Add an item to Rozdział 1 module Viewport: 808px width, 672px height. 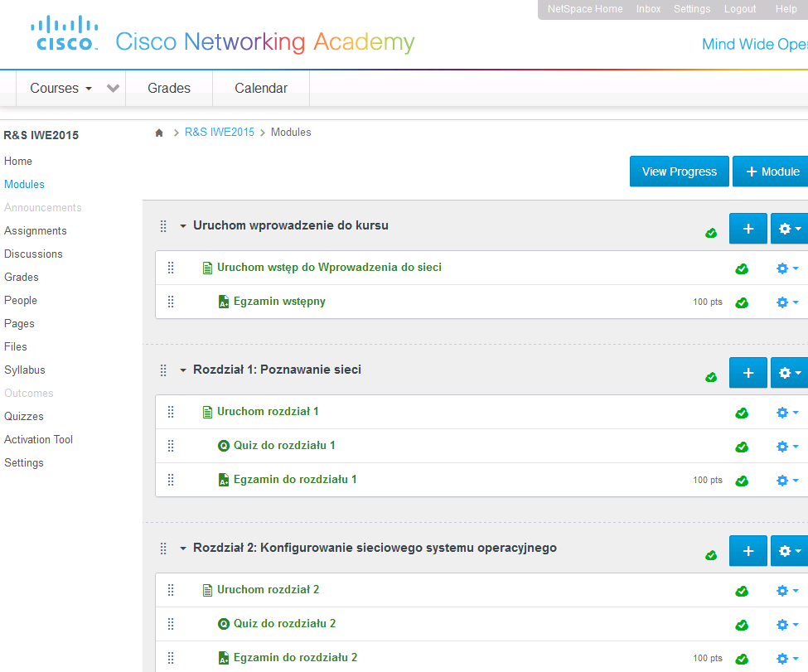click(x=748, y=373)
